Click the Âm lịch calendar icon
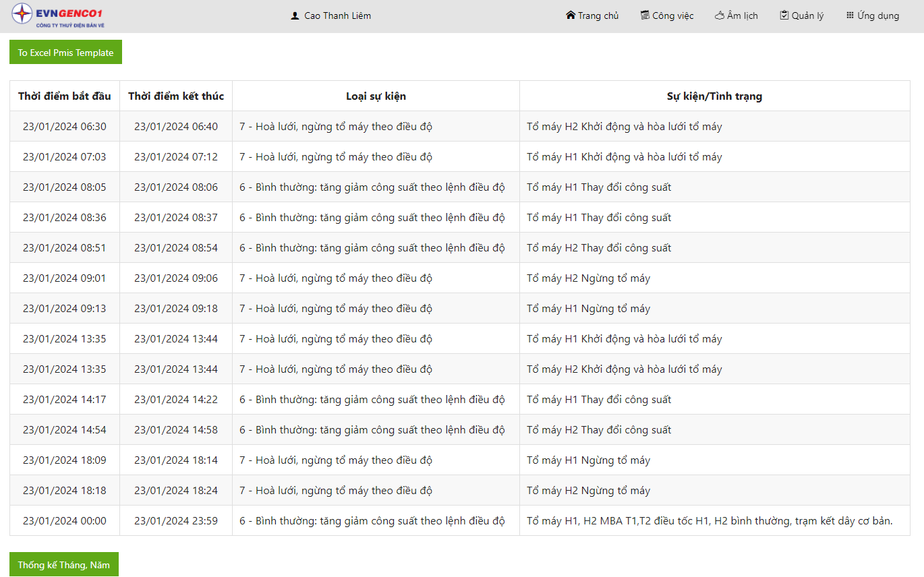Image resolution: width=924 pixels, height=577 pixels. click(x=720, y=15)
